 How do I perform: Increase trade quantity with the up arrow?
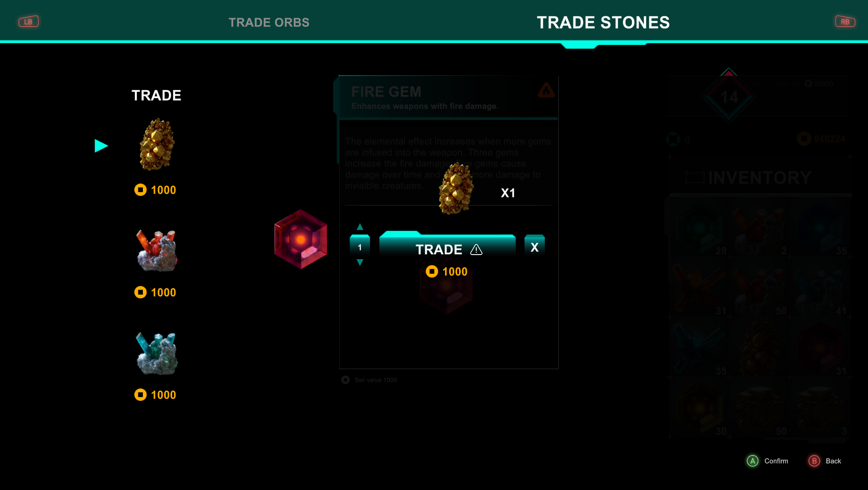click(x=360, y=227)
